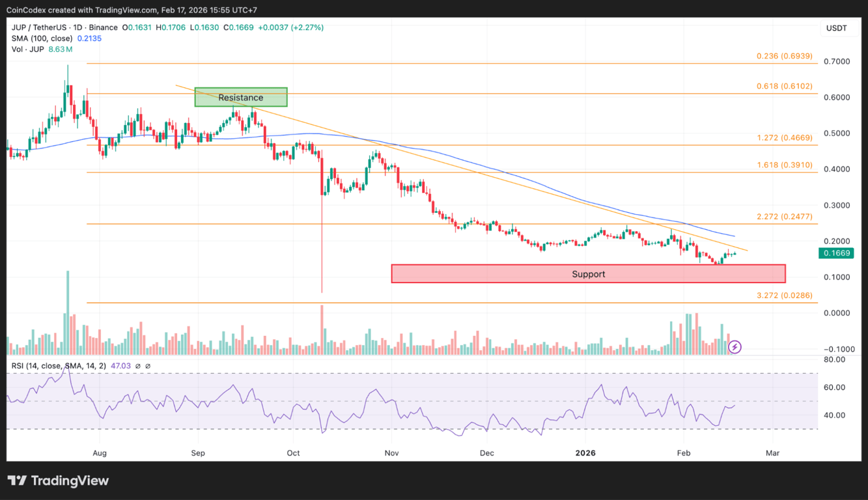868x500 pixels.
Task: Click the red Support zone box
Action: click(x=588, y=273)
